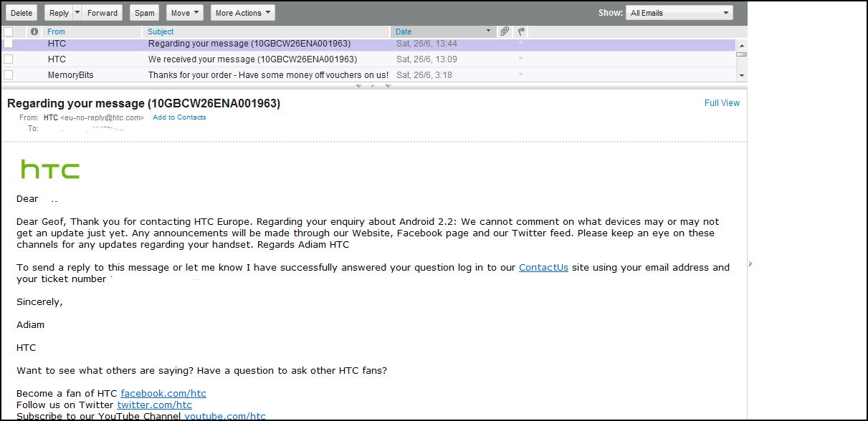This screenshot has width=868, height=421.
Task: Sort messages by the Subject column
Action: (161, 32)
